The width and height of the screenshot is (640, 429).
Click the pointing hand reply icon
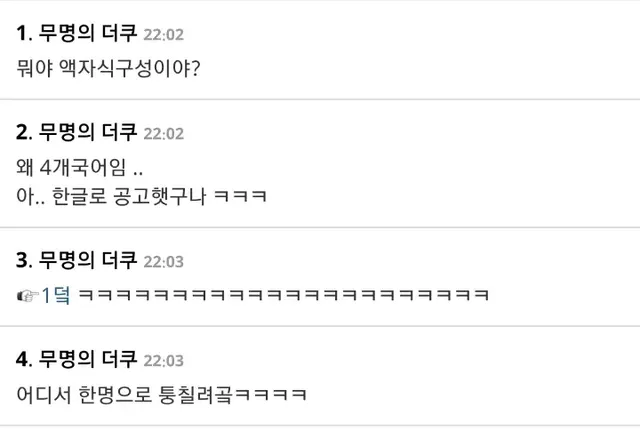coord(28,296)
